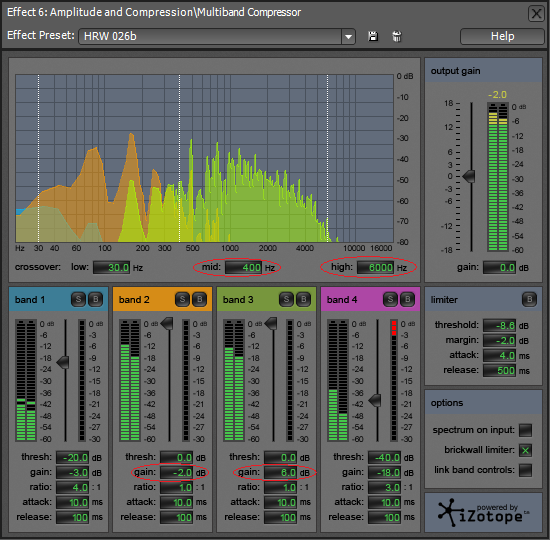
Task: Bypass band 1 with B button
Action: pyautogui.click(x=95, y=299)
